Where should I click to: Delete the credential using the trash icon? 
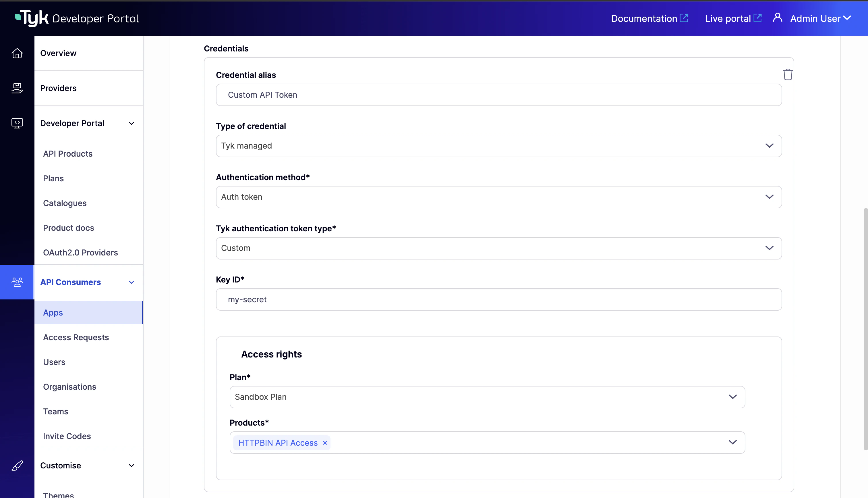(x=788, y=74)
